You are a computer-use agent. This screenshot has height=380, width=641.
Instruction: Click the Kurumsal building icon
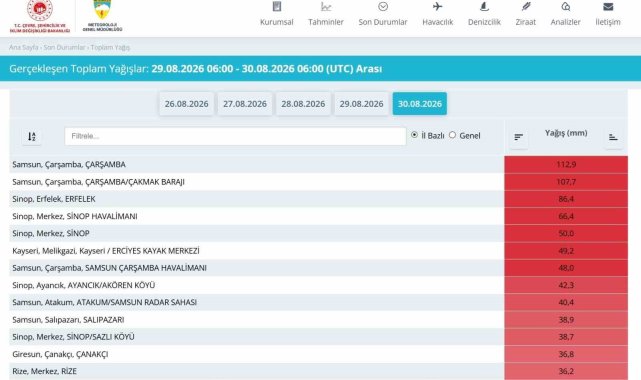[277, 7]
